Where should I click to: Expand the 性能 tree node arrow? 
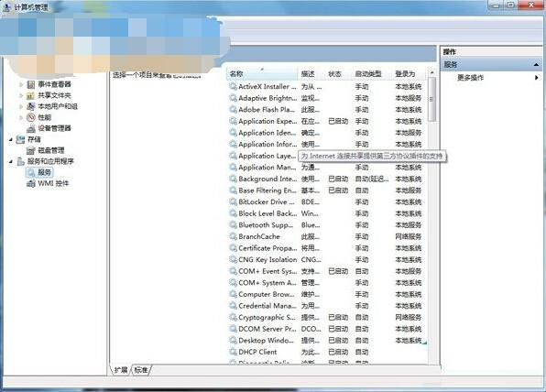tap(21, 117)
